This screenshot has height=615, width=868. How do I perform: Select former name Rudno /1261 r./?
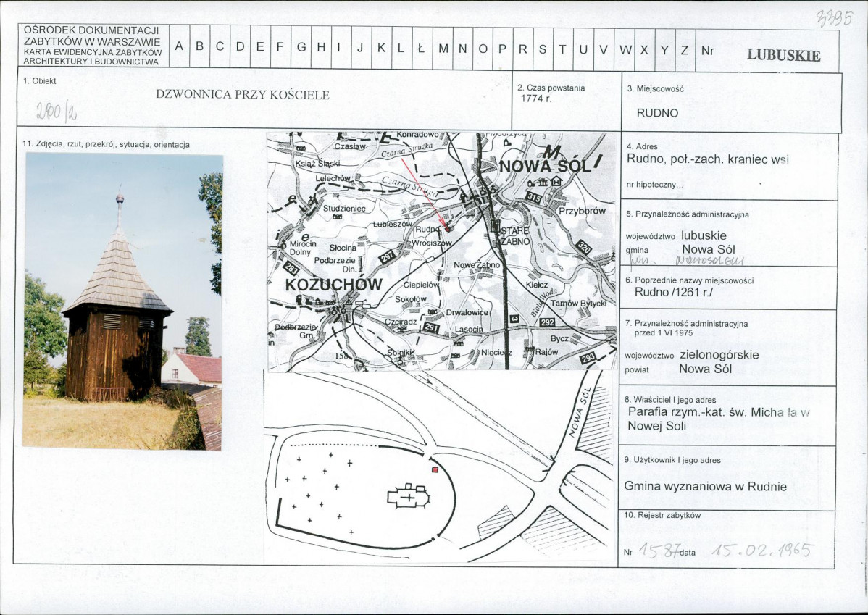[674, 292]
